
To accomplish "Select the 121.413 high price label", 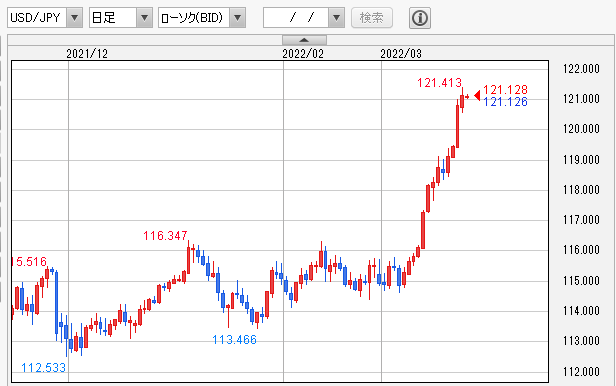I will coord(439,83).
